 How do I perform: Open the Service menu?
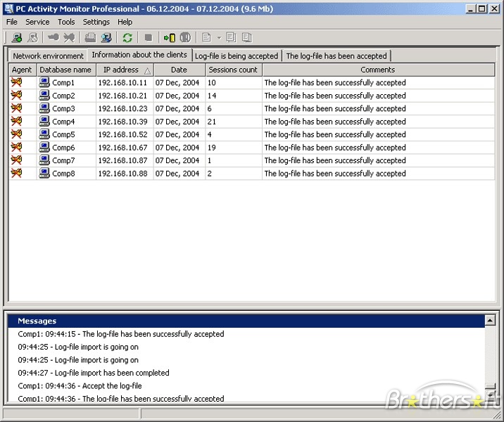(x=37, y=22)
